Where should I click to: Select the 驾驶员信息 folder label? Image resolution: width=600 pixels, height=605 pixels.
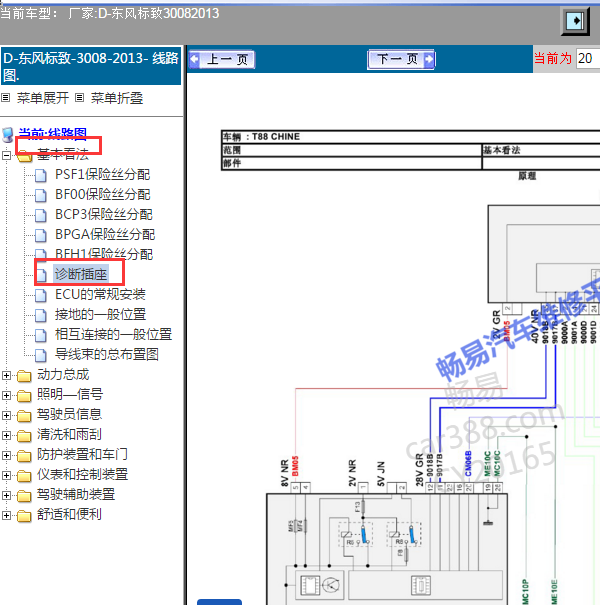(69, 415)
